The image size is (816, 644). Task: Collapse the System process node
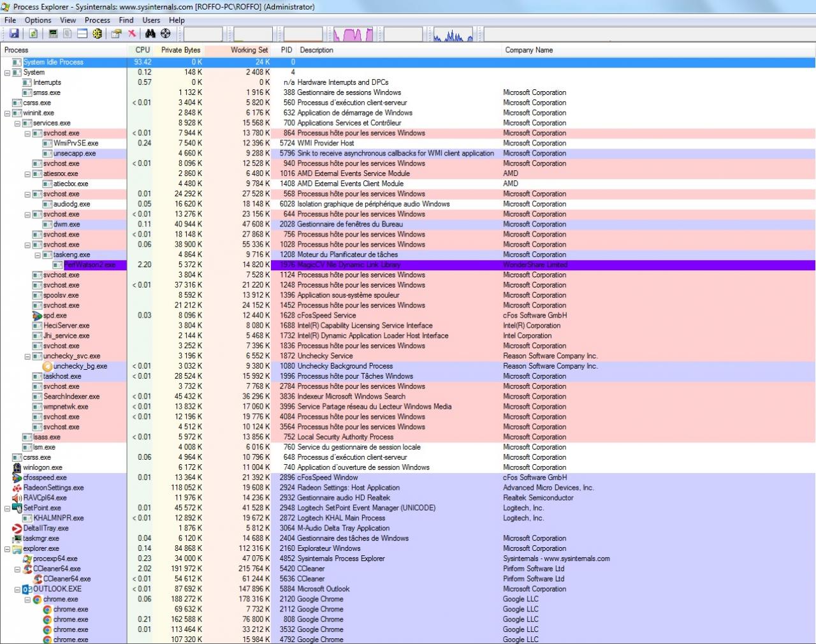click(8, 73)
